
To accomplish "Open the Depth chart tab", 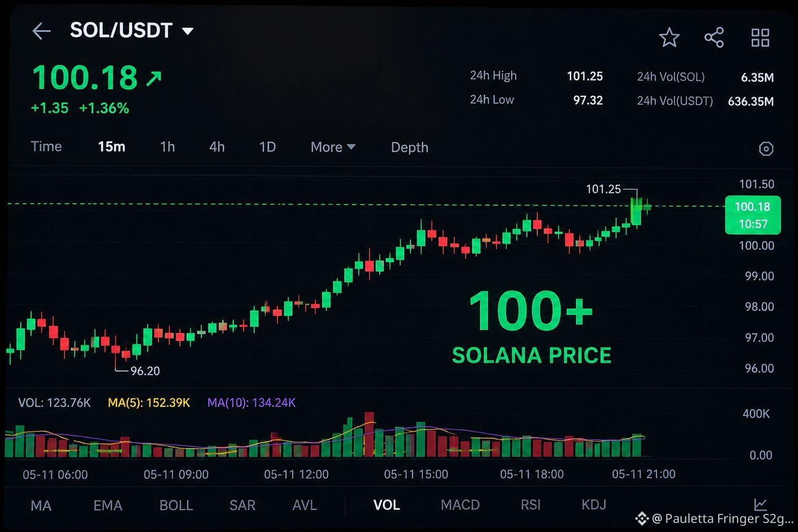I will 409,148.
